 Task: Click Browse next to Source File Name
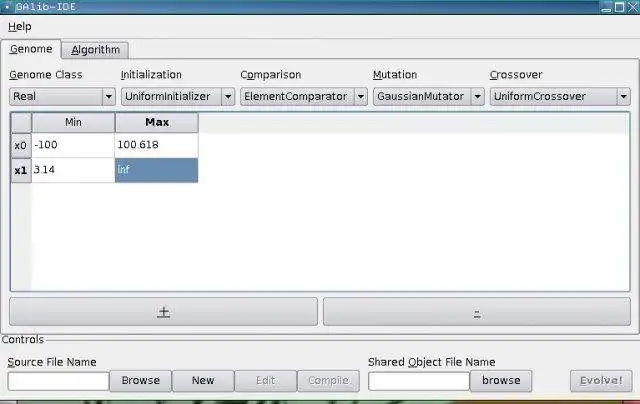coord(140,381)
